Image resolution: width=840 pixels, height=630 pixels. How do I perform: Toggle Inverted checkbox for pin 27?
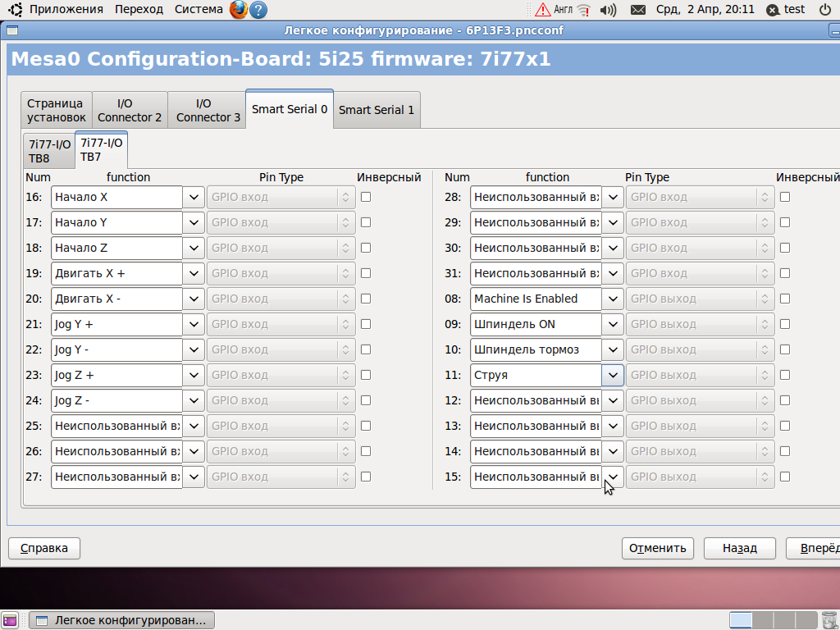[366, 477]
